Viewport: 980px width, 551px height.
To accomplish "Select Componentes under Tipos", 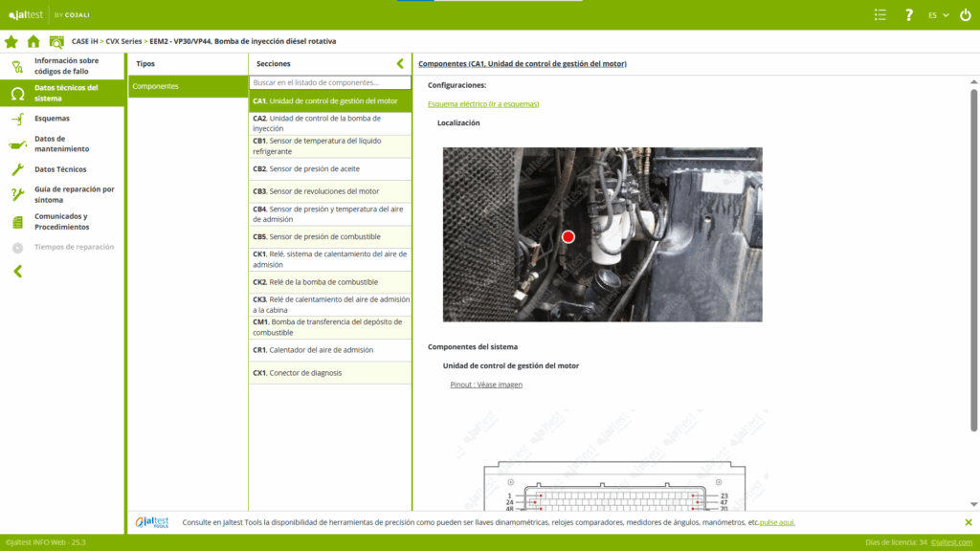I will 188,86.
